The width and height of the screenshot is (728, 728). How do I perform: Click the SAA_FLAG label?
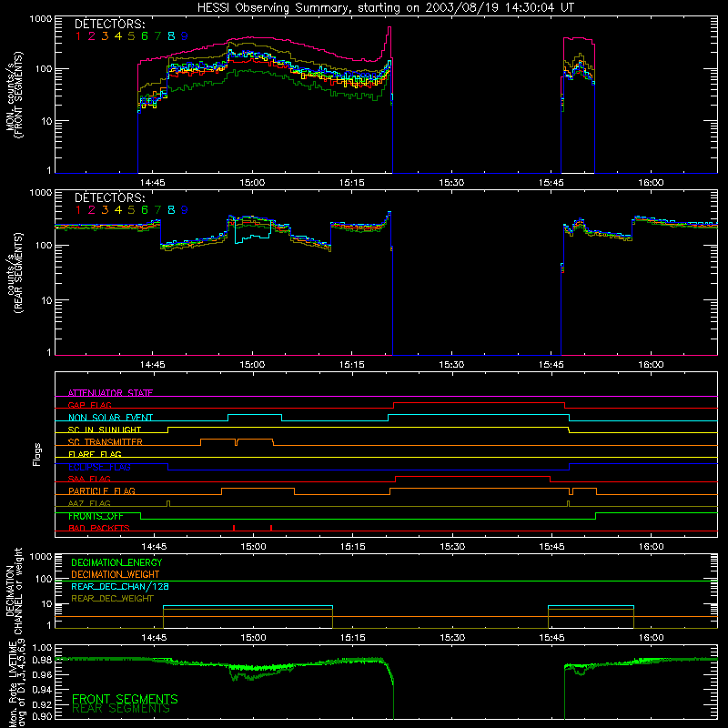pos(89,479)
